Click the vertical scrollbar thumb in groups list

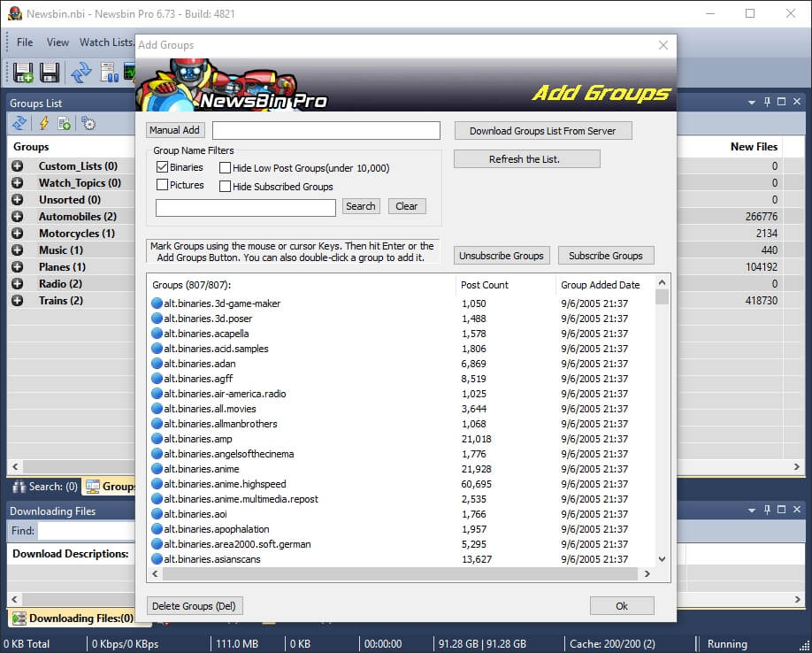tap(662, 297)
